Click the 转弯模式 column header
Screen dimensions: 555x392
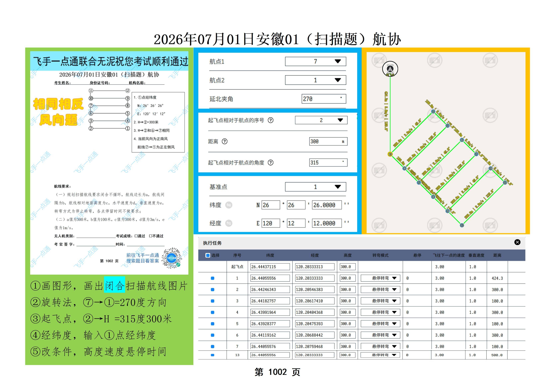click(x=380, y=255)
